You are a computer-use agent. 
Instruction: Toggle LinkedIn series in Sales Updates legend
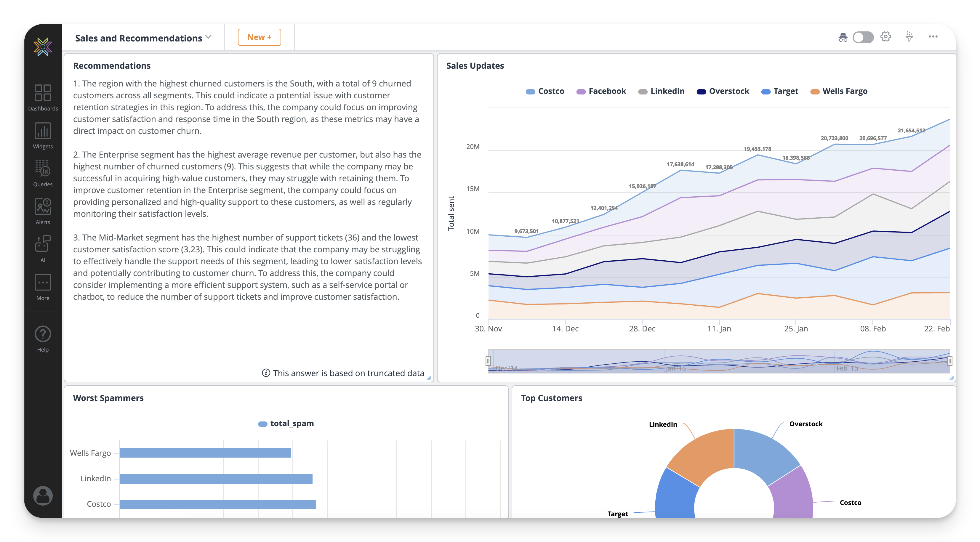pyautogui.click(x=661, y=91)
